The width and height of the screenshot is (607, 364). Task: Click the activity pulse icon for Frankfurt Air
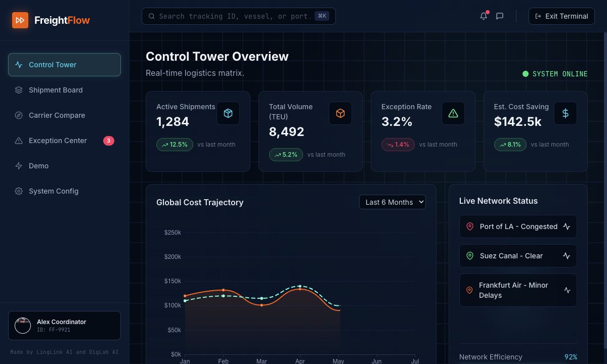(x=567, y=290)
